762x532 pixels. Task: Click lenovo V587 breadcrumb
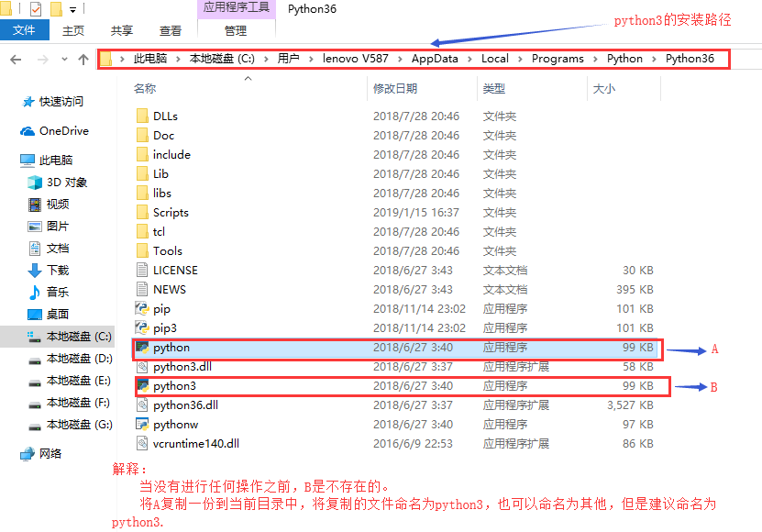point(355,59)
